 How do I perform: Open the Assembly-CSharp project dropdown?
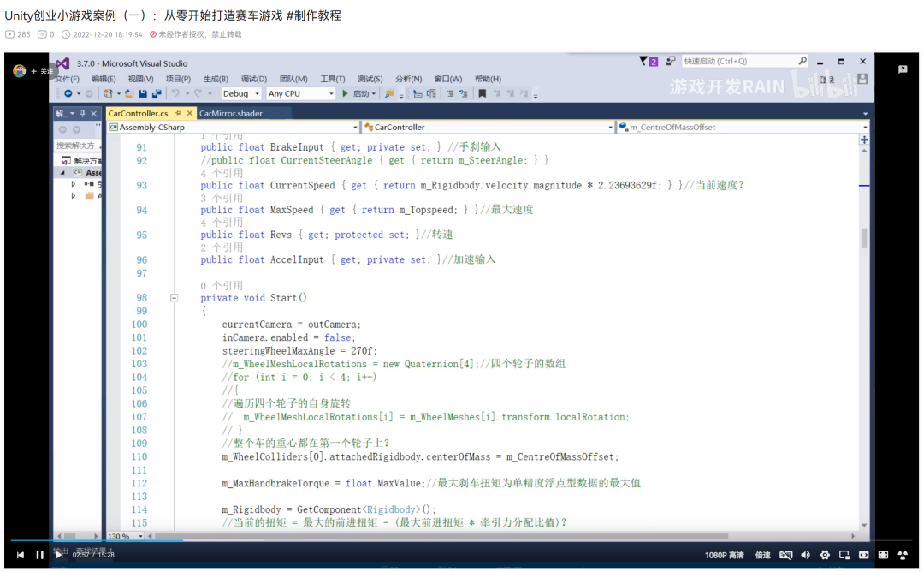[x=234, y=127]
